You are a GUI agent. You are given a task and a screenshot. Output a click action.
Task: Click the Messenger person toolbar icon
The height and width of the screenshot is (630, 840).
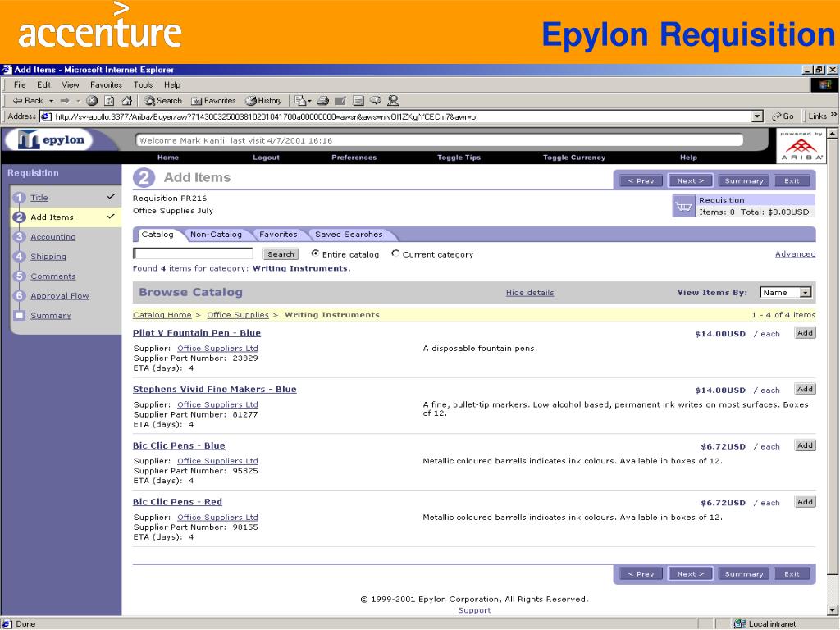[393, 100]
